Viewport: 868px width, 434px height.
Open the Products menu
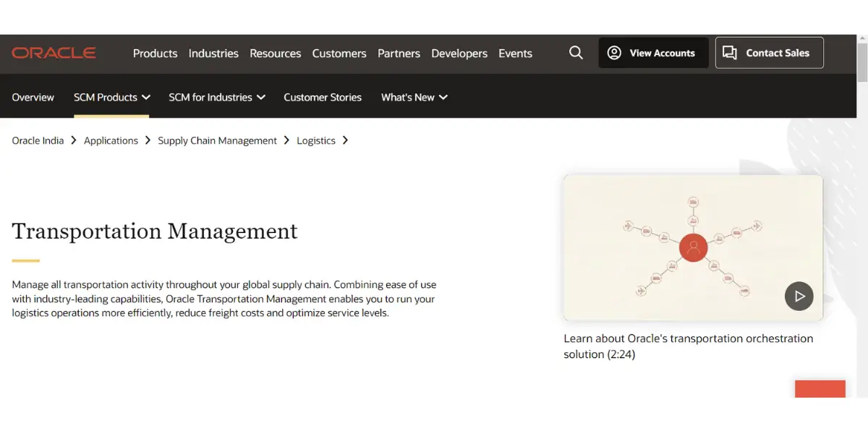tap(155, 54)
